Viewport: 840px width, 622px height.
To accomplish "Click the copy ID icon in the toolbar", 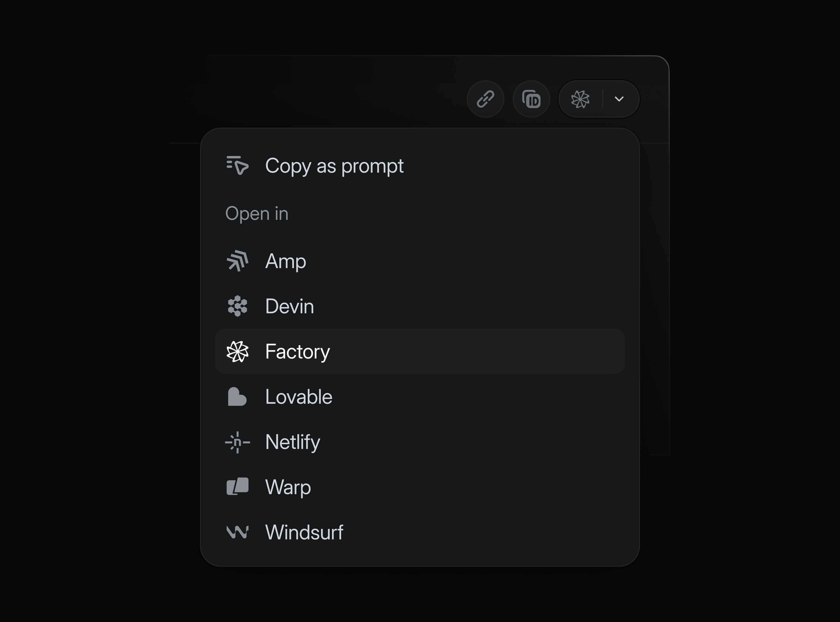I will 531,99.
